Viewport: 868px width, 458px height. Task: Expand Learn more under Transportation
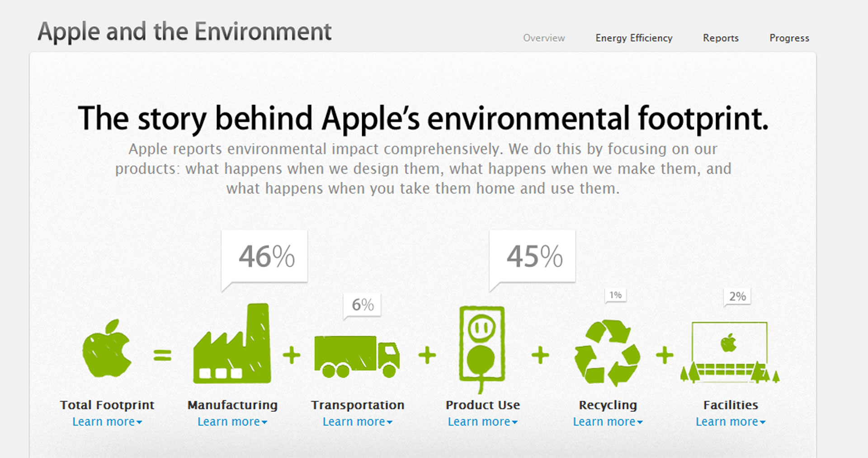(358, 422)
